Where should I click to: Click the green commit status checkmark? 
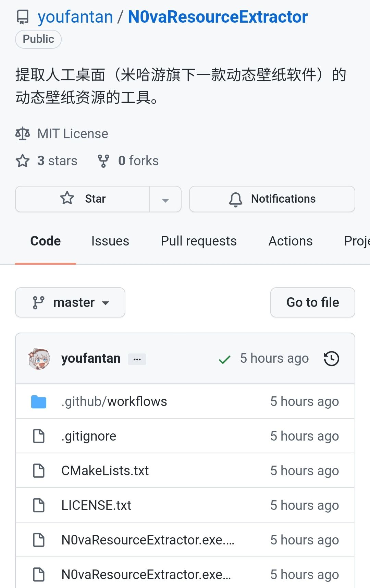(x=224, y=359)
